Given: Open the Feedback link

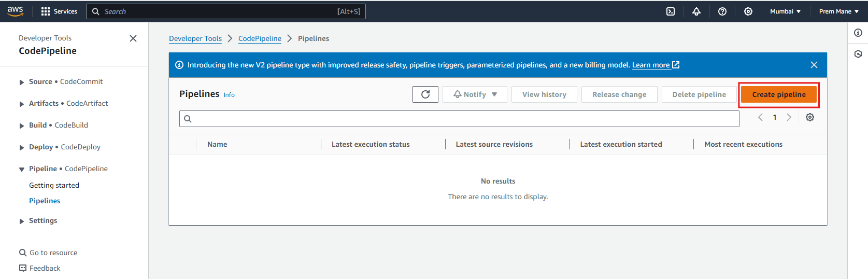Looking at the screenshot, I should (x=45, y=268).
